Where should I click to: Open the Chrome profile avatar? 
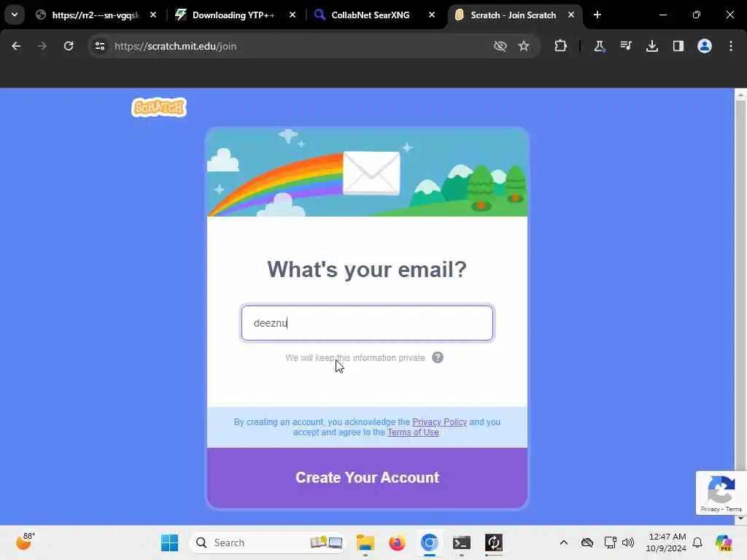coord(705,46)
